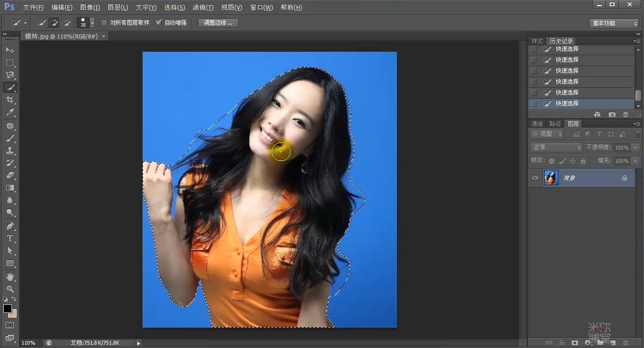Switch to the 通道 panel tab
Viewport: 644px width, 348px height.
pos(537,123)
